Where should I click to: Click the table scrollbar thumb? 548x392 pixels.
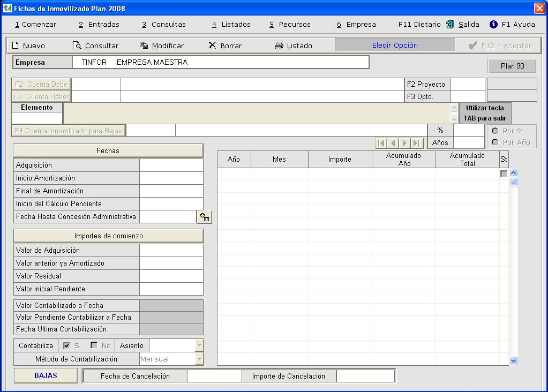coord(513,182)
